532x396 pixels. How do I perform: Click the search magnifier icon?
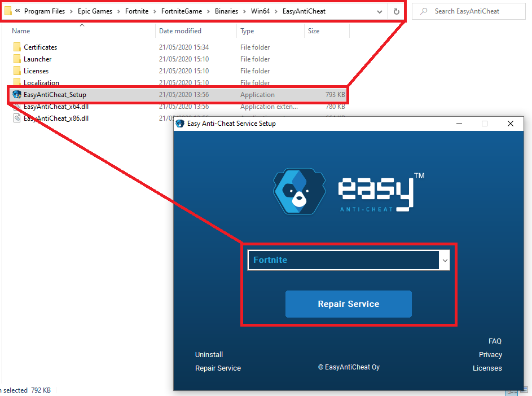[x=424, y=11]
